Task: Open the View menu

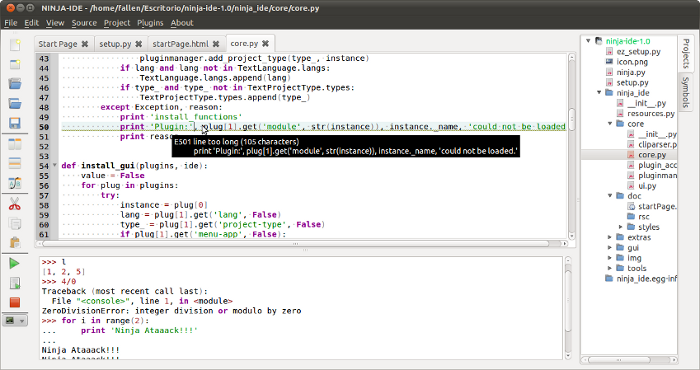Action: (x=55, y=23)
